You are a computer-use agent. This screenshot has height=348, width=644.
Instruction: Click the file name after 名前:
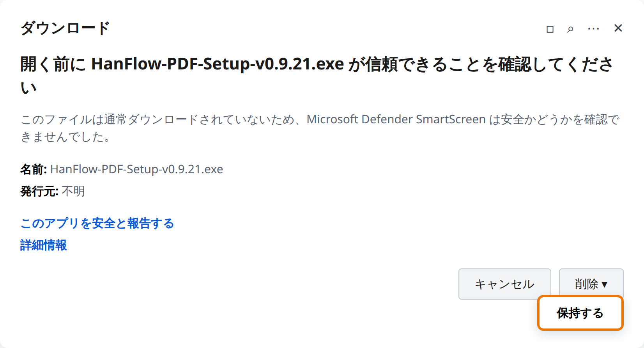coord(137,169)
